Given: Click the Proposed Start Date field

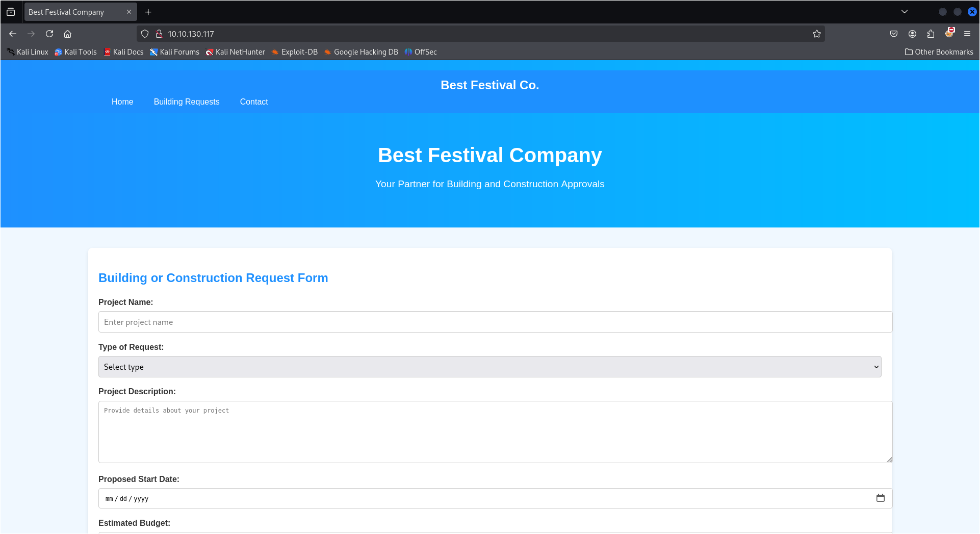Looking at the screenshot, I should pyautogui.click(x=495, y=498).
